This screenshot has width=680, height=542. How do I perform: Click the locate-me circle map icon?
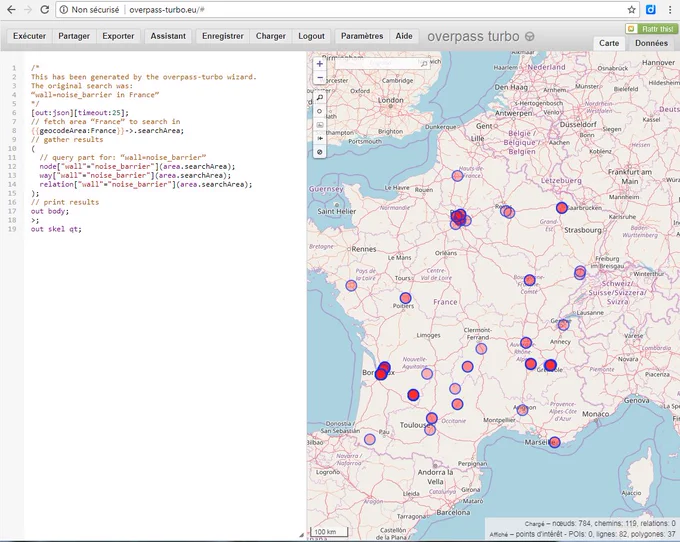[320, 111]
